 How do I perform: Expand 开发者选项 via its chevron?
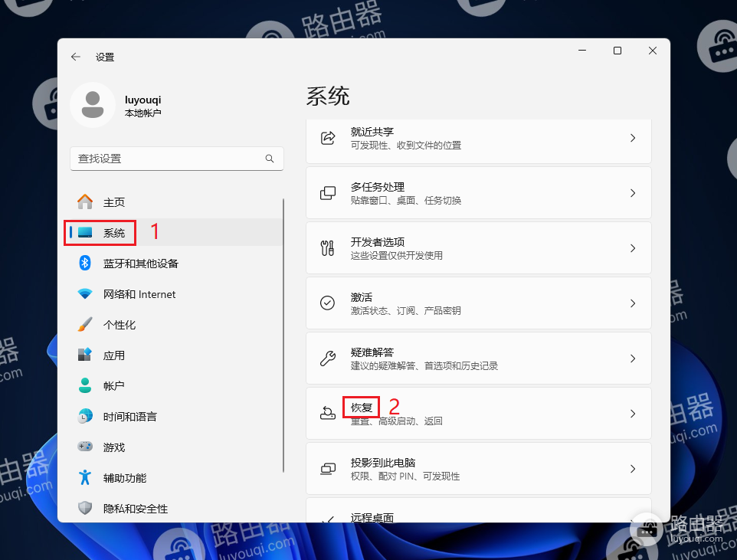click(x=633, y=248)
